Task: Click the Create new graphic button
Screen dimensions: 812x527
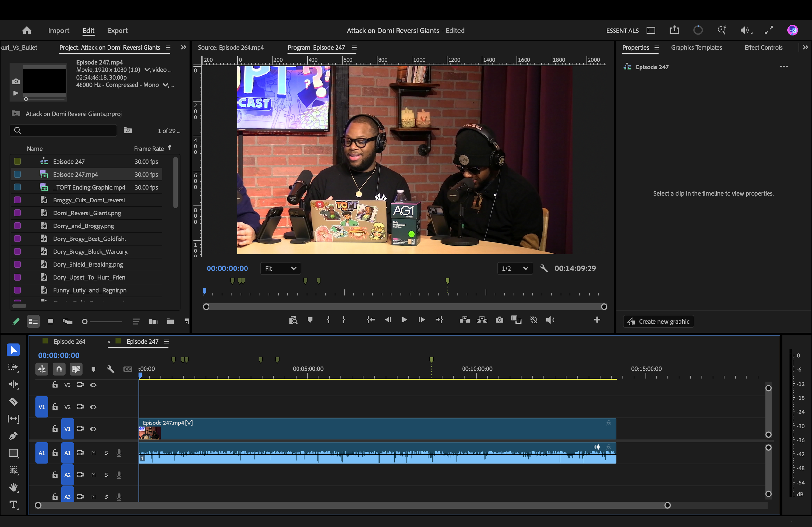Action: [658, 322]
